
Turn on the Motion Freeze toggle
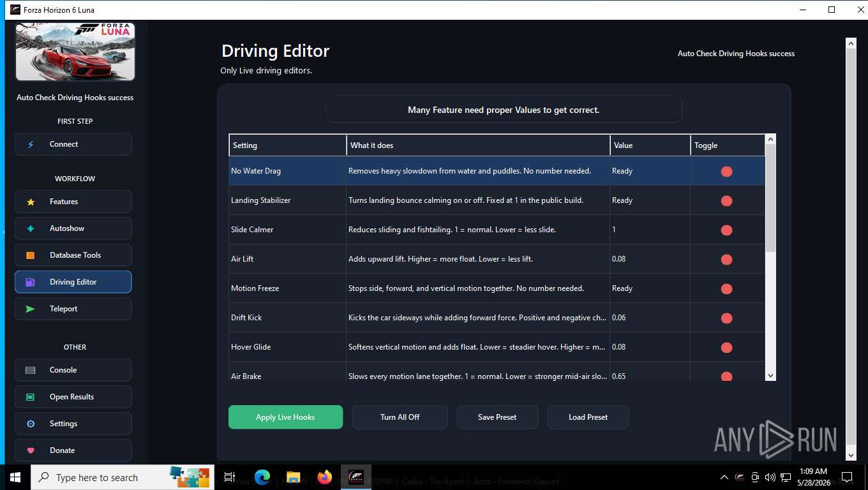click(x=726, y=289)
